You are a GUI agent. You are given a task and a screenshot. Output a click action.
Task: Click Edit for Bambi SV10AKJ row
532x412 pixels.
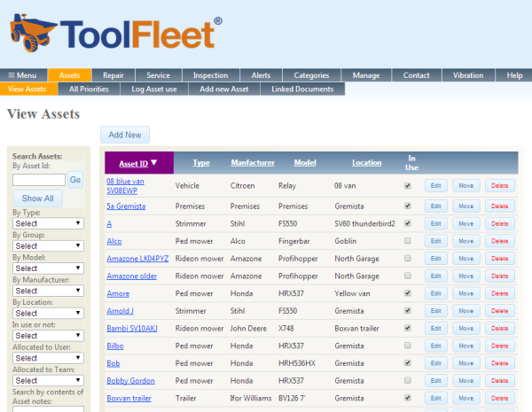coord(435,328)
